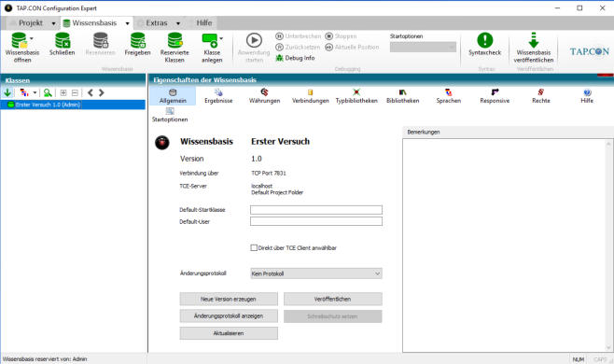The height and width of the screenshot is (364, 614).
Task: Open the Allgemein properties tab
Action: coord(173,96)
